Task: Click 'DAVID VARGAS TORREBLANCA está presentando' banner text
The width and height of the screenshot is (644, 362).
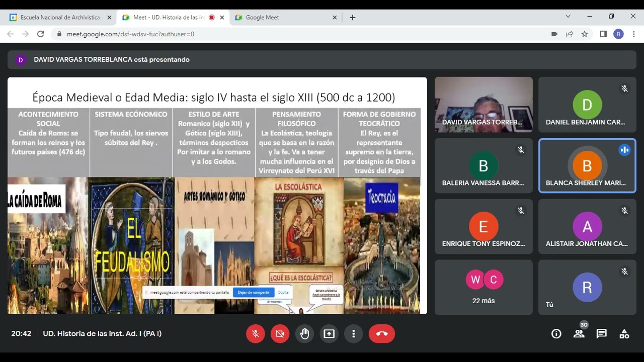Action: tap(112, 60)
